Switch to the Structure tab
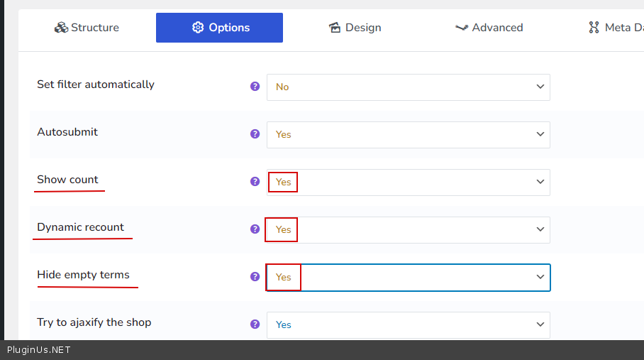Image resolution: width=644 pixels, height=360 pixels. coord(87,28)
